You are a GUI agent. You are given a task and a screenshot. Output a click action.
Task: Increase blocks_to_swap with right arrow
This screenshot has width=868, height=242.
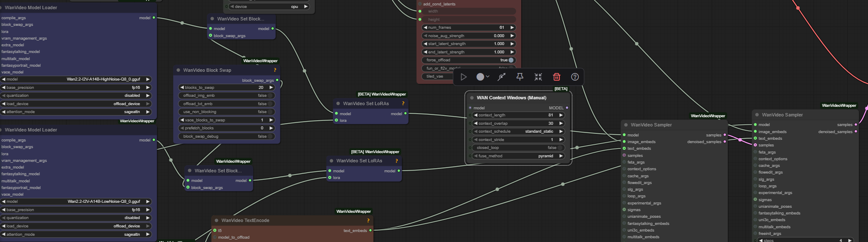(271, 88)
